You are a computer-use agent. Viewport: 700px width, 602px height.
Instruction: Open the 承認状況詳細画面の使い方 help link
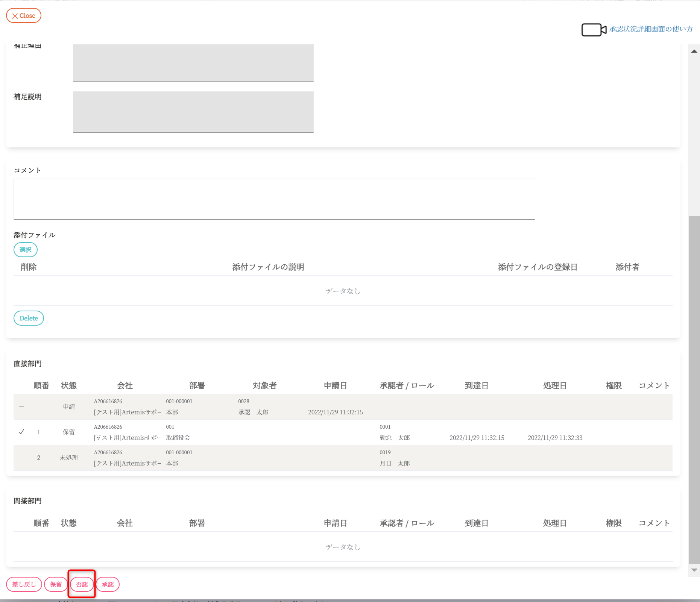651,29
